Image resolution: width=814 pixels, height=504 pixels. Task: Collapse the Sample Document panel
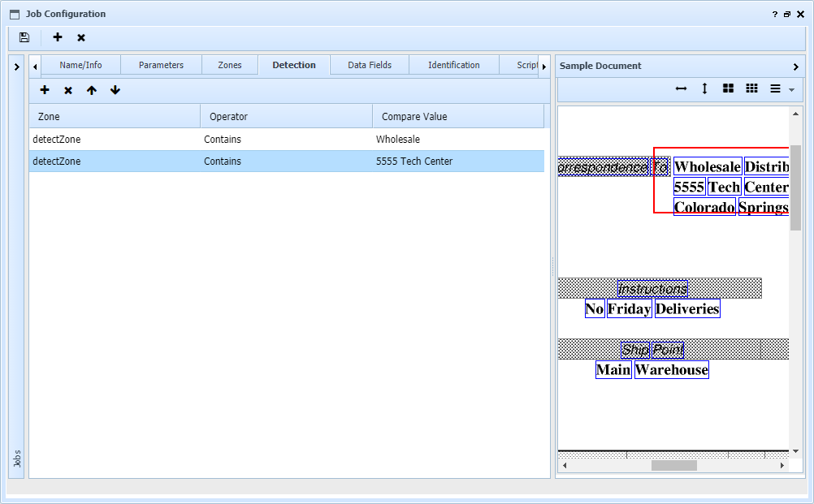(795, 67)
